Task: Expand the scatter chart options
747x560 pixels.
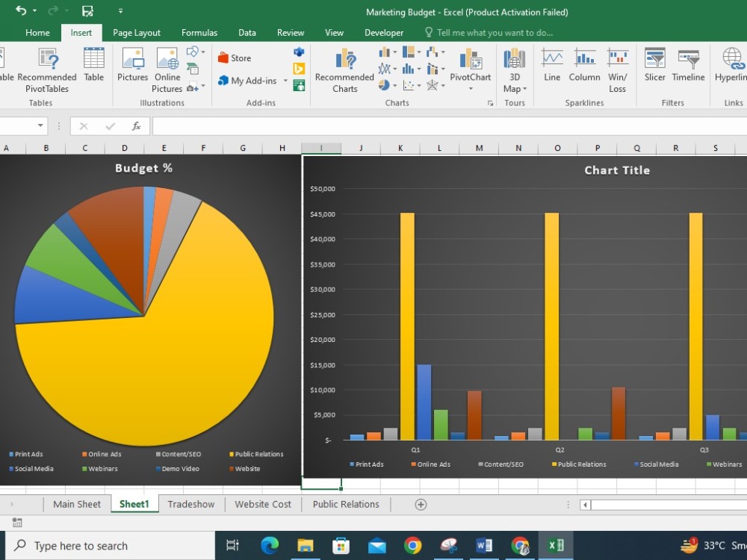Action: [x=419, y=85]
